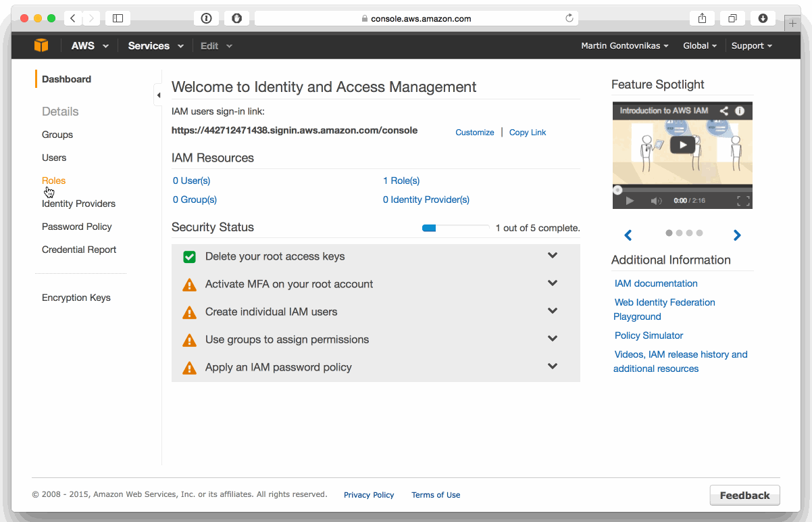Image resolution: width=812 pixels, height=522 pixels.
Task: Go to previous Feature Spotlight item
Action: [628, 235]
